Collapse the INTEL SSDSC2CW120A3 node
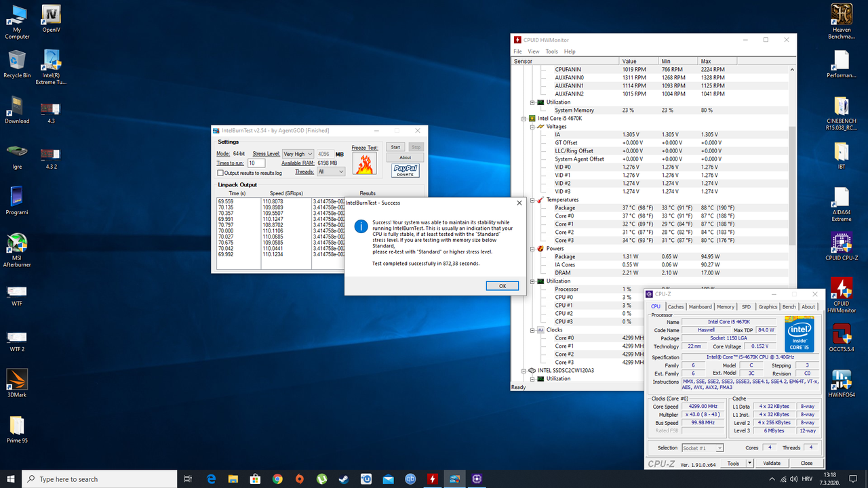Screen dimensions: 868x488 coord(524,371)
